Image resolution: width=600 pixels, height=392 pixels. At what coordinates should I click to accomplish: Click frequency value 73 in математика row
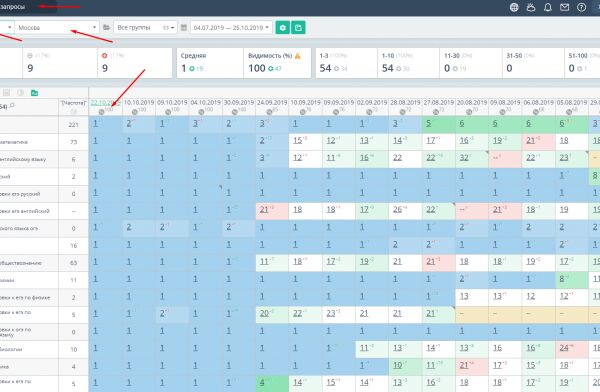(x=73, y=142)
